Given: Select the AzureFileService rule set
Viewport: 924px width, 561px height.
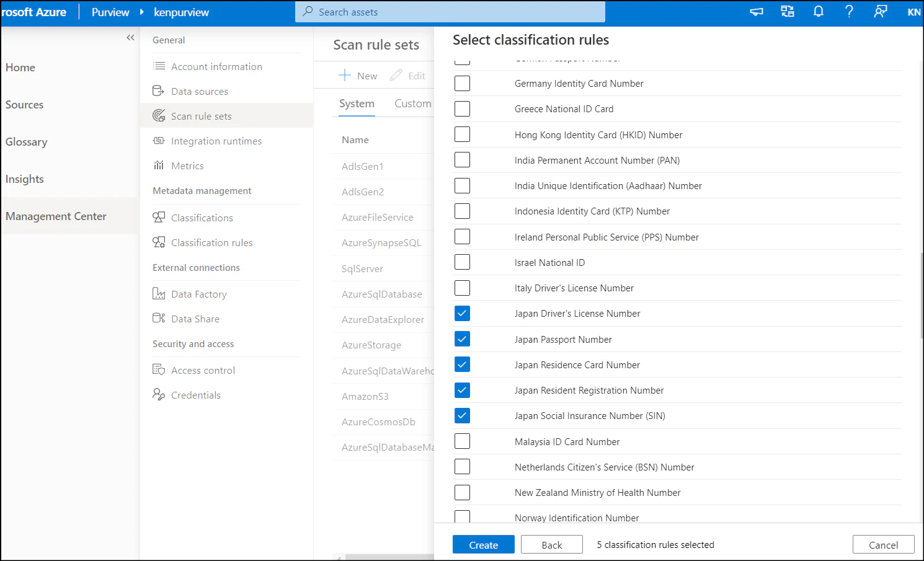Looking at the screenshot, I should tap(378, 218).
